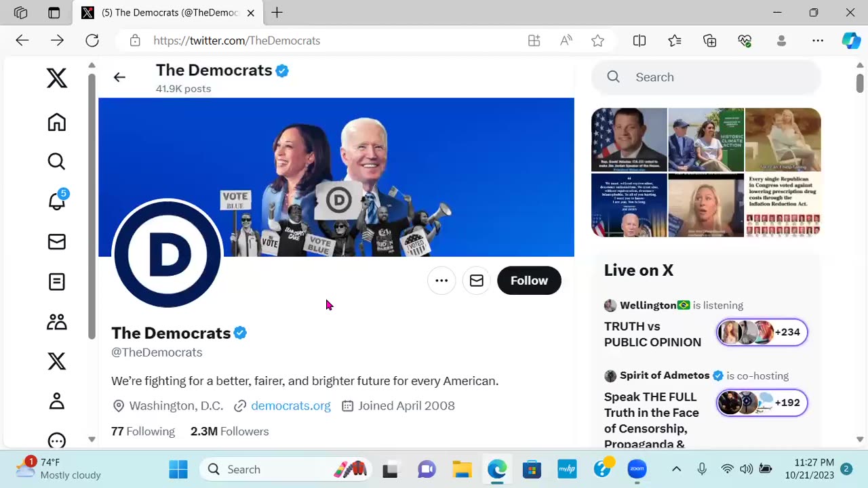Open The Democrats profile picture
Screen dimensions: 868x488
(x=167, y=254)
